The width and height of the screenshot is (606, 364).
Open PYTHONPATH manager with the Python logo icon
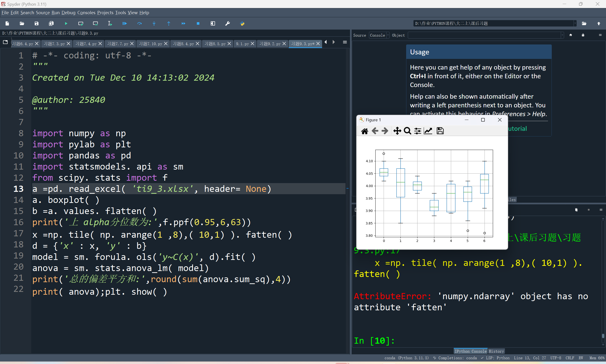pyautogui.click(x=242, y=24)
